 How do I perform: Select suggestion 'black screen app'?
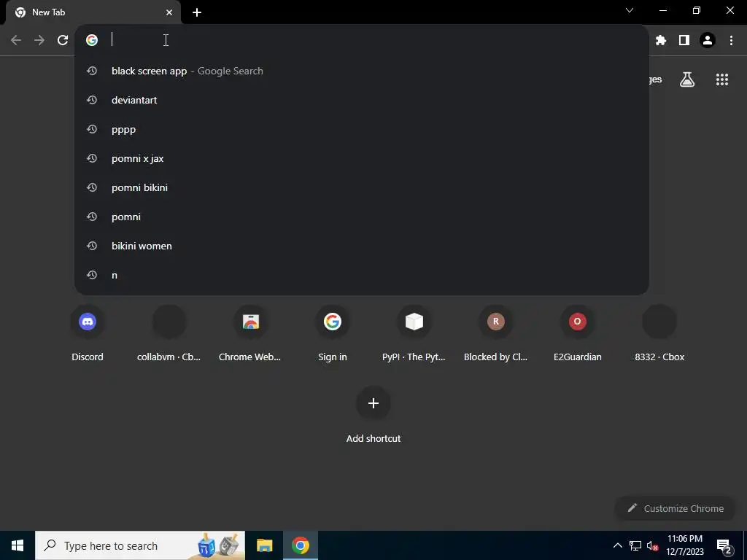pyautogui.click(x=362, y=71)
